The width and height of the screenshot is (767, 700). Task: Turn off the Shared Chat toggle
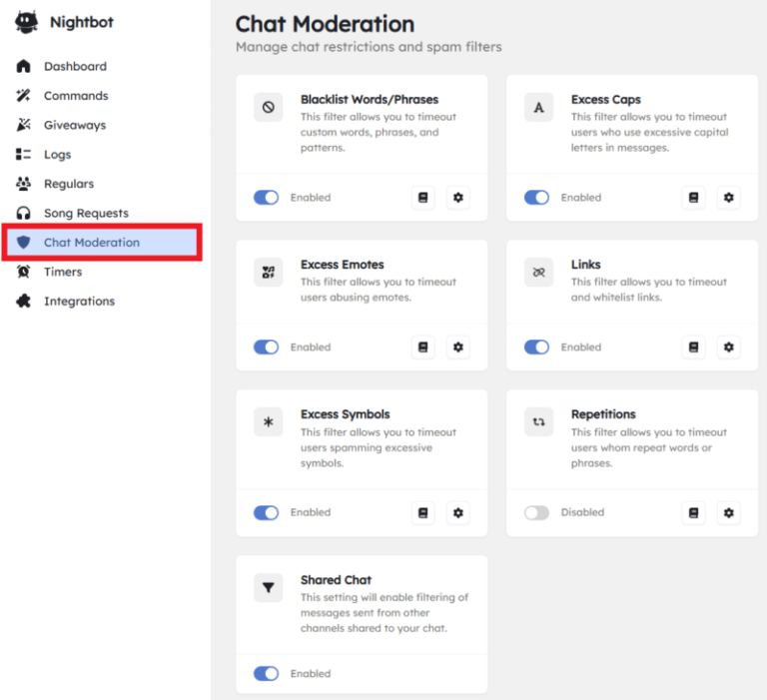266,674
